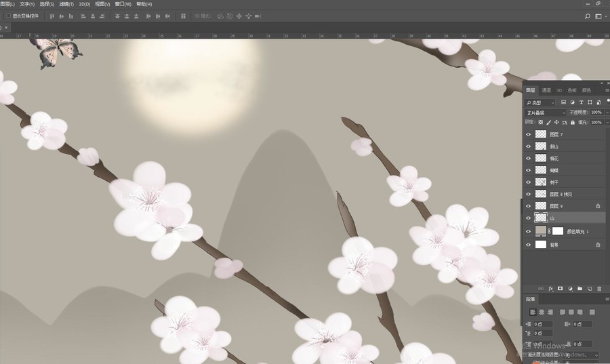Screen dimensions: 610x364
Task: Open the fill slider dropdown arrow
Action: pyautogui.click(x=607, y=122)
